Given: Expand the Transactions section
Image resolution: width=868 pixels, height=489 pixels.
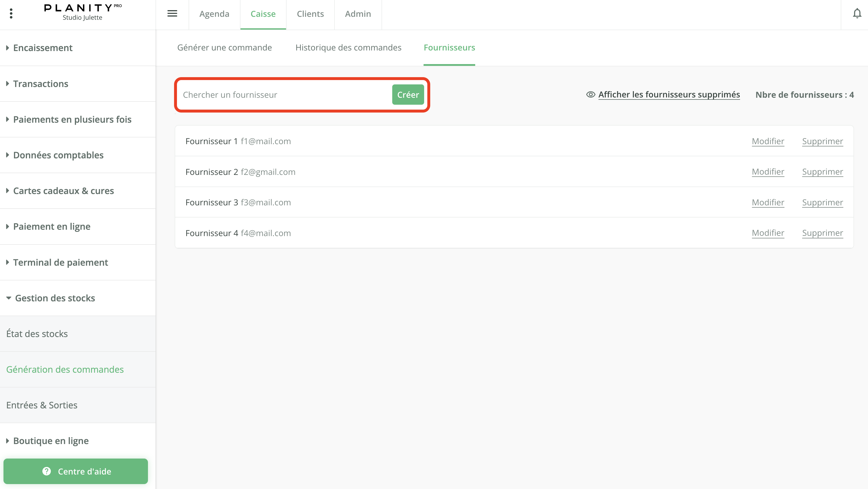Looking at the screenshot, I should 40,84.
